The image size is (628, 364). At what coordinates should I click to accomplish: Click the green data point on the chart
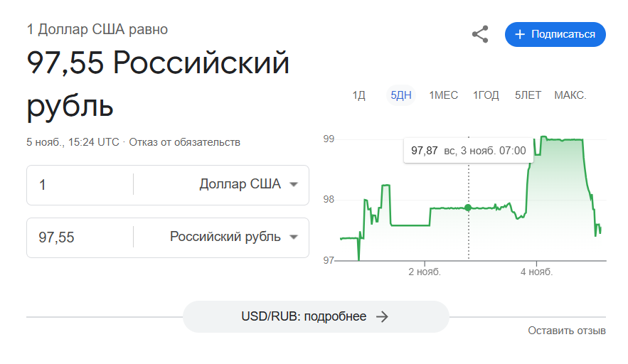468,208
